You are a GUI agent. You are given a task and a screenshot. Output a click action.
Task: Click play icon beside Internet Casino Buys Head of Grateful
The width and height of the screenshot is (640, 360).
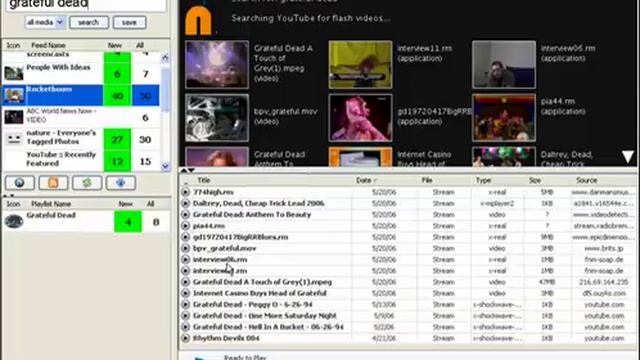point(185,293)
